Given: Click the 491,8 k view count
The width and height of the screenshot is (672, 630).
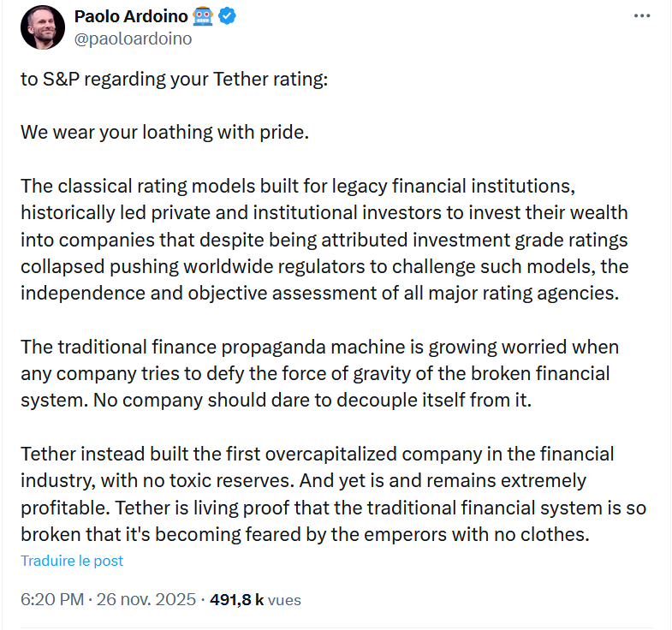Looking at the screenshot, I should 236,599.
